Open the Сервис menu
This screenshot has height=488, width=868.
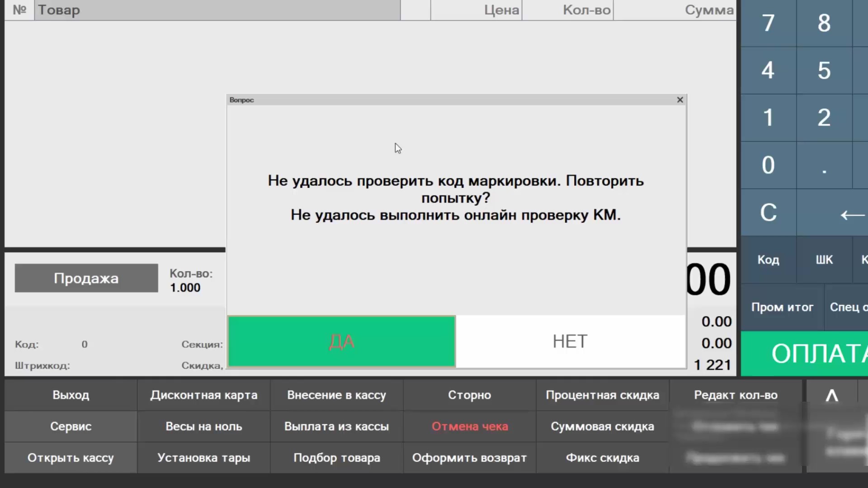click(x=71, y=427)
